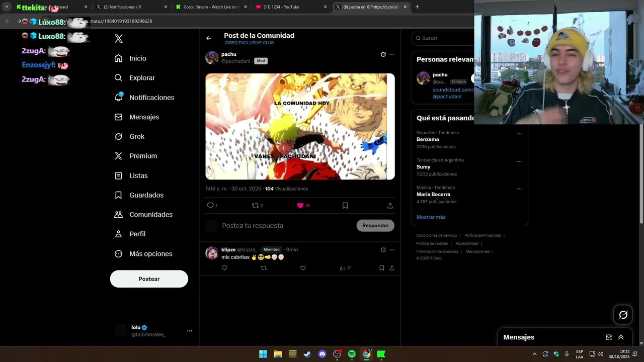
Task: Click the floating Grok button
Action: [623, 315]
